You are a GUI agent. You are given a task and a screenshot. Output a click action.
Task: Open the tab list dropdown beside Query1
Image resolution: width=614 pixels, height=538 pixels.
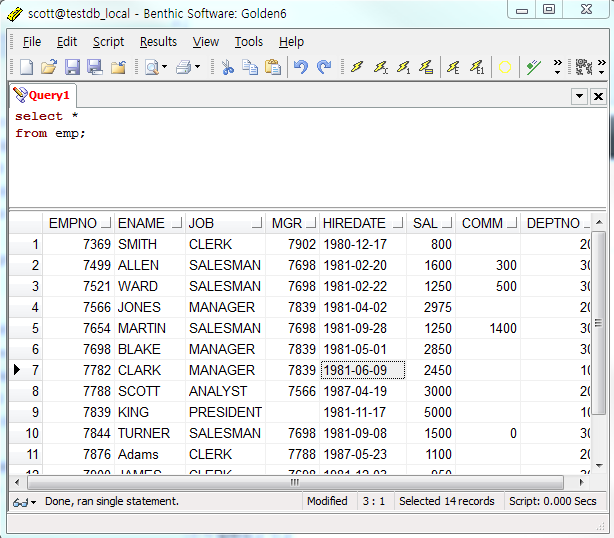[x=578, y=96]
